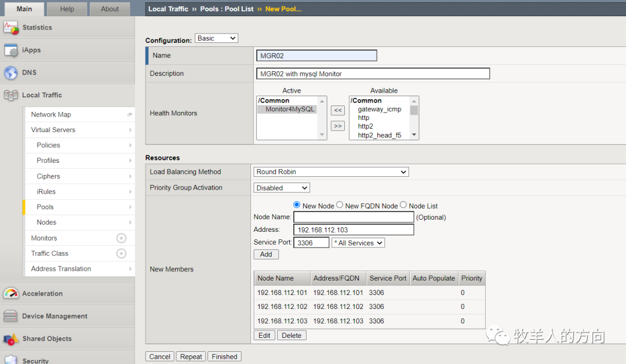This screenshot has height=364, width=626.
Task: Click the Acceleration gauge icon
Action: click(x=11, y=294)
